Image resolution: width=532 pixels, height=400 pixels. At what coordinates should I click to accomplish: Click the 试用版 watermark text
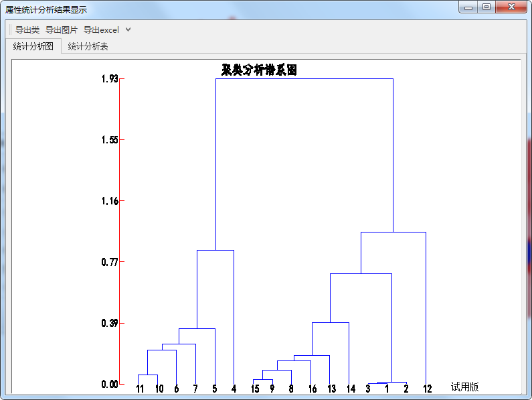464,387
